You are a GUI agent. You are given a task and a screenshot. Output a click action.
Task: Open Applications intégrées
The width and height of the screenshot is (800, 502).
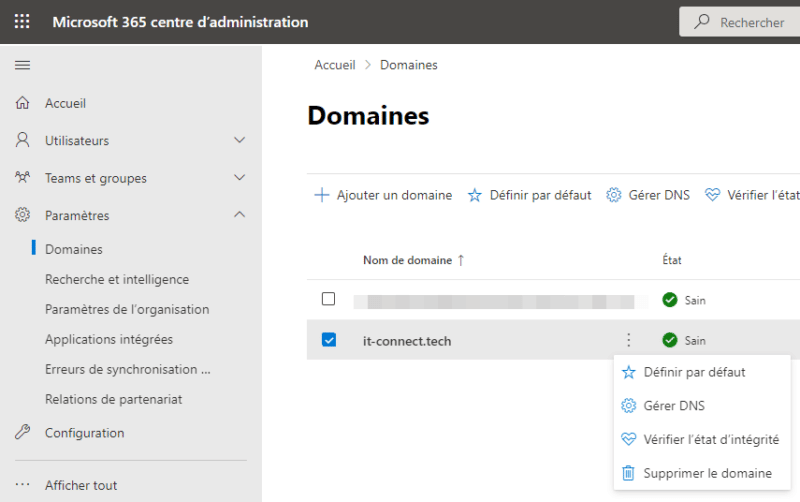tap(109, 339)
